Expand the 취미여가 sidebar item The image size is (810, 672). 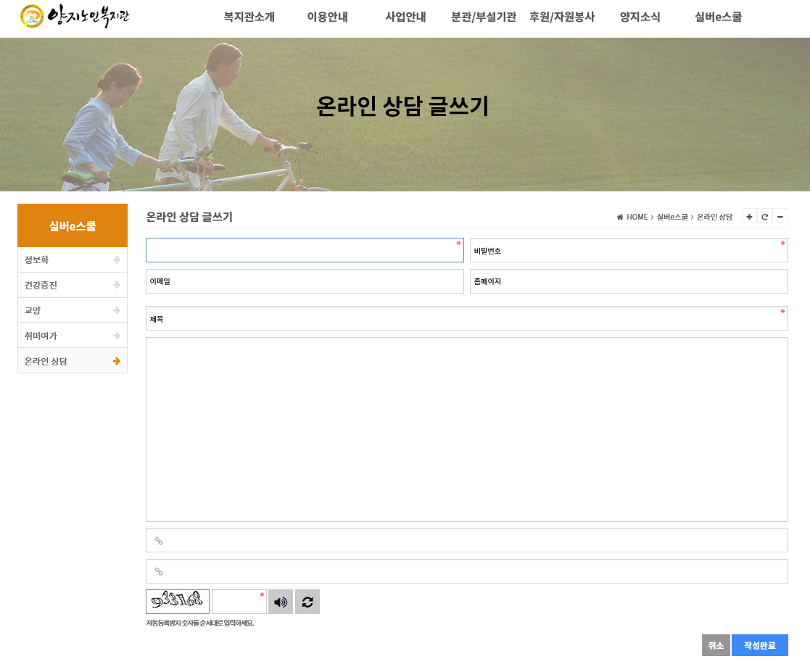tap(73, 336)
